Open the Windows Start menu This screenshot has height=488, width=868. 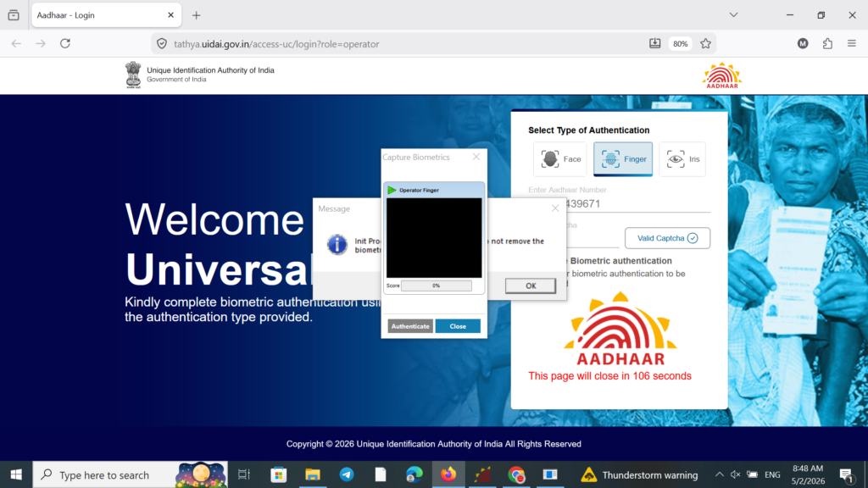coord(16,474)
